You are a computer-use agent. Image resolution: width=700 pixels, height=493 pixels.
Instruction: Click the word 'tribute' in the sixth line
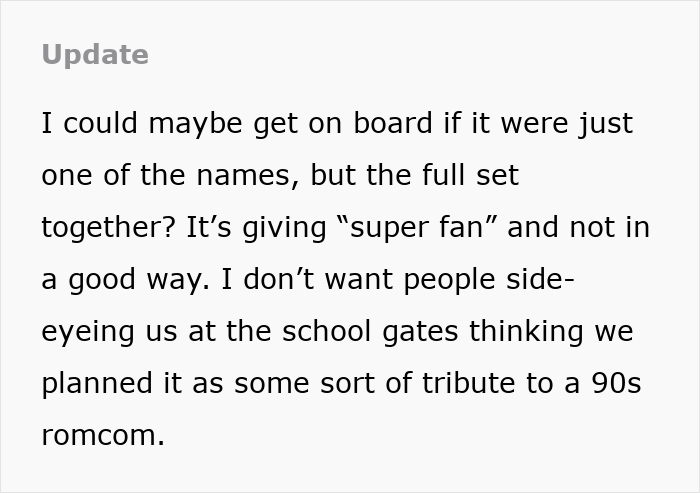coord(468,383)
